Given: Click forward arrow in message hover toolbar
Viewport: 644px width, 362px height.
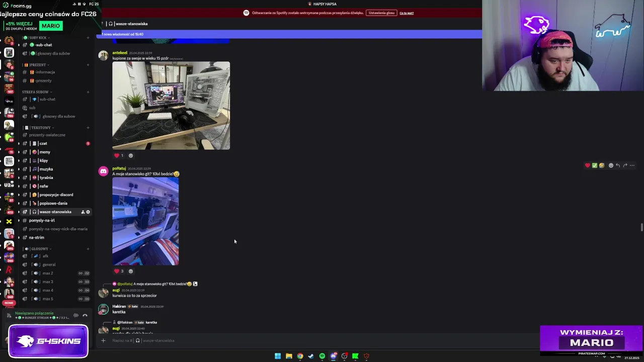Looking at the screenshot, I should [625, 165].
